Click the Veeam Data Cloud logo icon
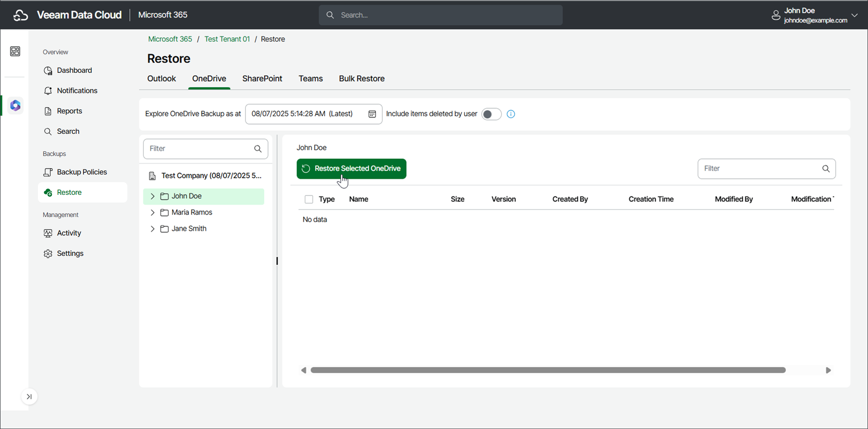Screen dimensions: 868x429 [x=21, y=15]
